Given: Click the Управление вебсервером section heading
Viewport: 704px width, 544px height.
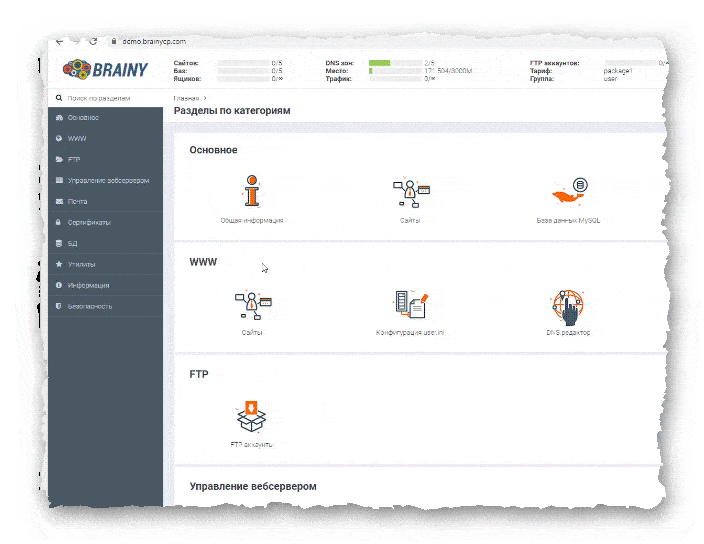Looking at the screenshot, I should 253,487.
